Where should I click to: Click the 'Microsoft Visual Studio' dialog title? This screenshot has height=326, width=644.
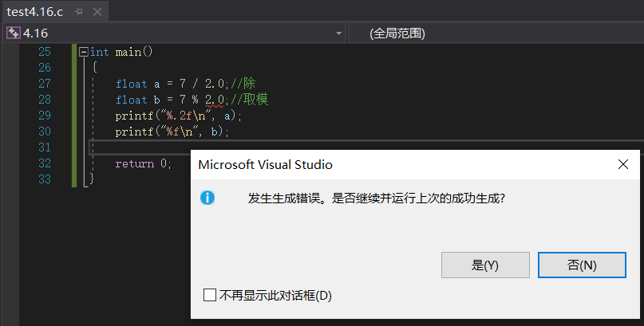(265, 164)
